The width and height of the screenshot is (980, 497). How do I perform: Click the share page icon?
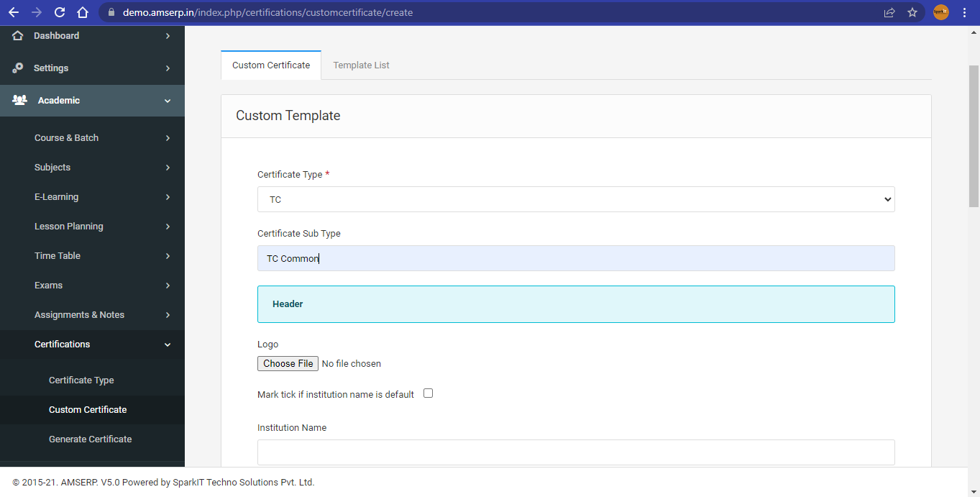889,12
